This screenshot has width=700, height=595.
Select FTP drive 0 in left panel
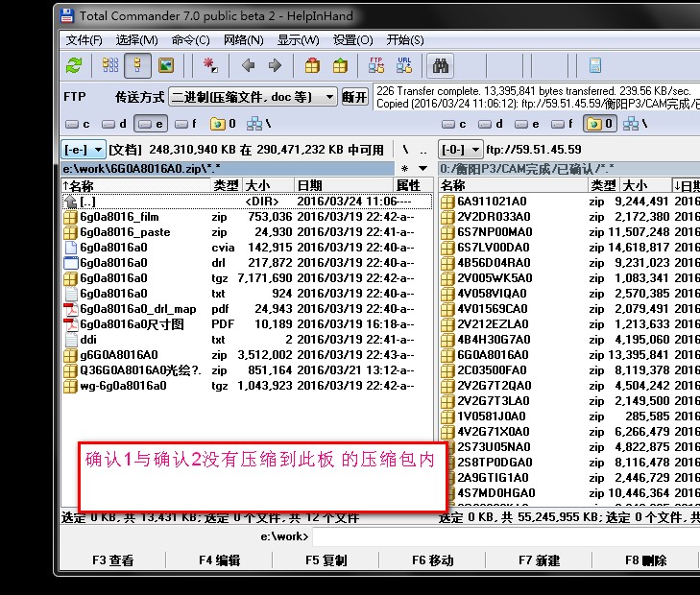[223, 124]
